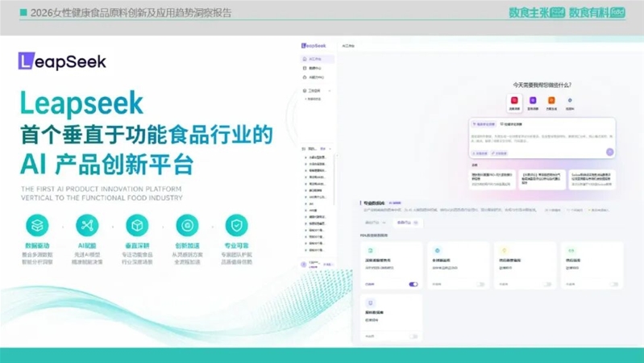Image resolution: width=644 pixels, height=363 pixels.
Task: Click the 数据驱动 stacked-layers icon
Action: click(37, 226)
